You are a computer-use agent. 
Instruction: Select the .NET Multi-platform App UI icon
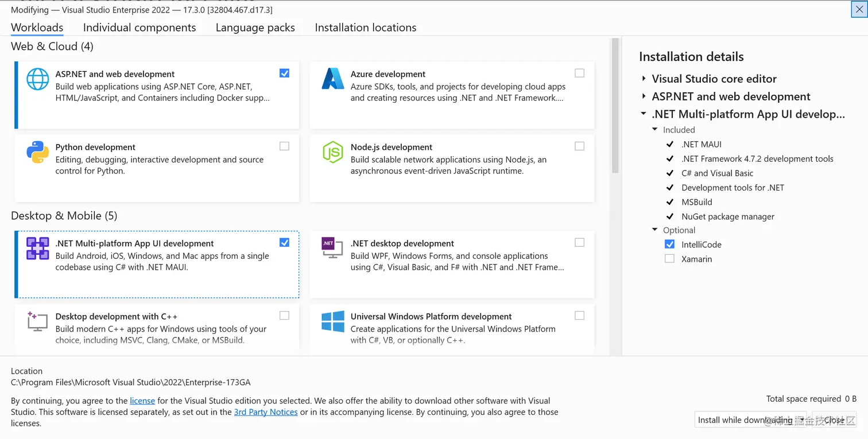coord(37,248)
